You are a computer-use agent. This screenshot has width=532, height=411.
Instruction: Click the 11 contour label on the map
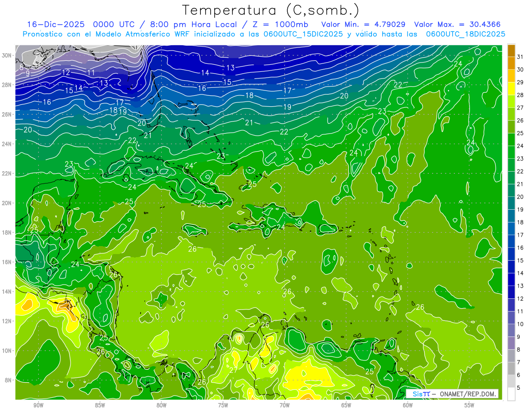coord(91,73)
